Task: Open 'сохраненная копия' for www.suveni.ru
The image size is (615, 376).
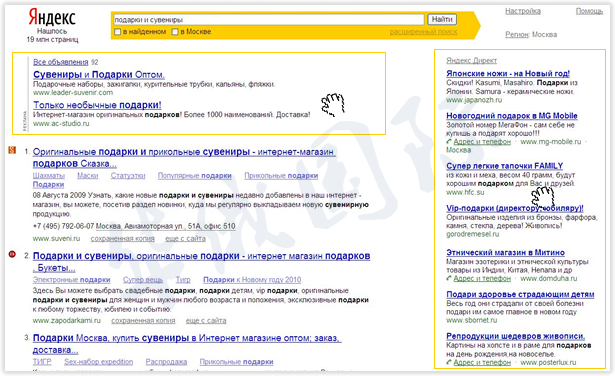Action: coord(122,238)
